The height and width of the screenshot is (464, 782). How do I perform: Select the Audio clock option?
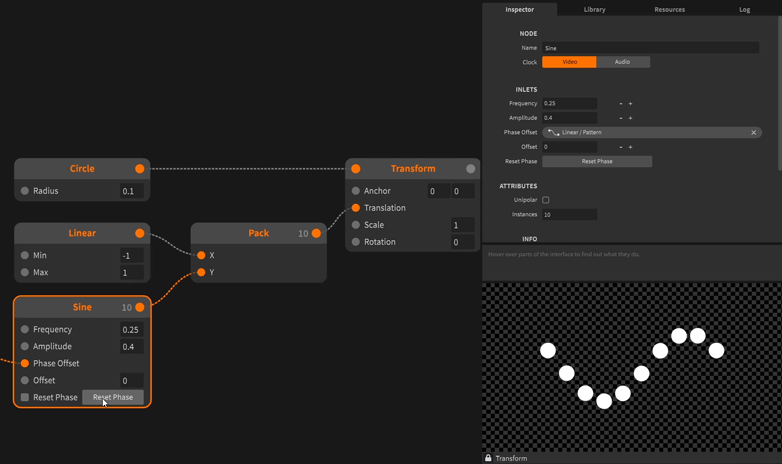coord(622,62)
